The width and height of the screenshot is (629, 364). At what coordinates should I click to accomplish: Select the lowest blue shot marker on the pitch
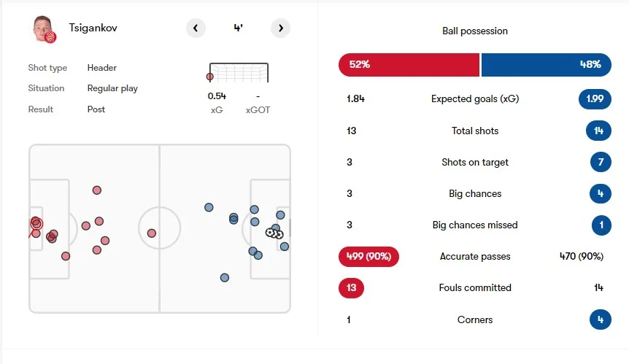point(225,277)
